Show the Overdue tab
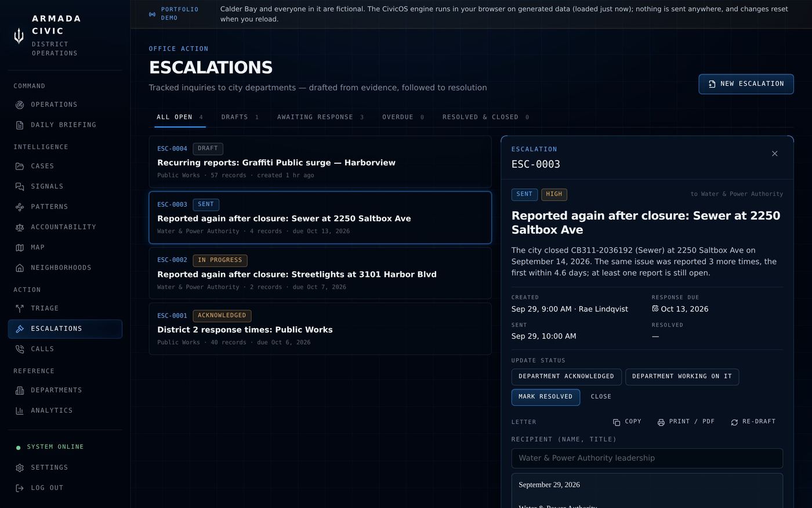Viewport: 812px width, 508px height. pos(403,117)
